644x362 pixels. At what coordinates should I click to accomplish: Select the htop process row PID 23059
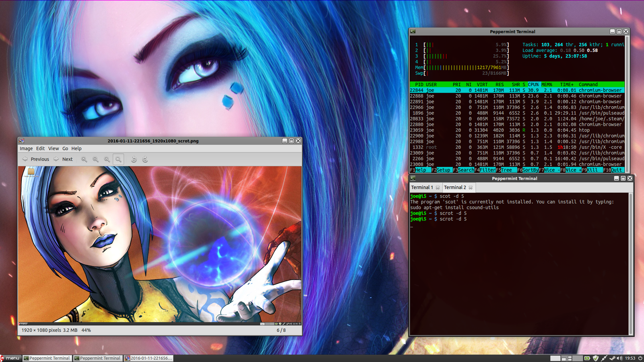pos(517,130)
